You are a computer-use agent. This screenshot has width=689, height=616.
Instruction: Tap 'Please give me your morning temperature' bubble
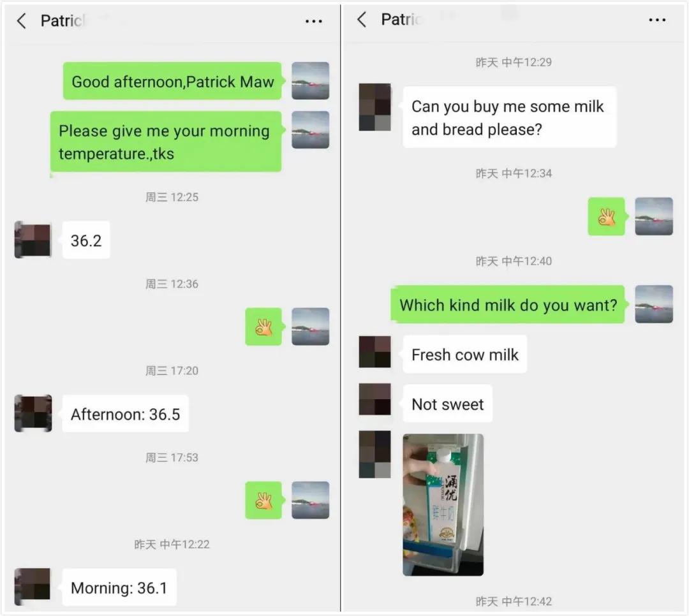click(166, 142)
